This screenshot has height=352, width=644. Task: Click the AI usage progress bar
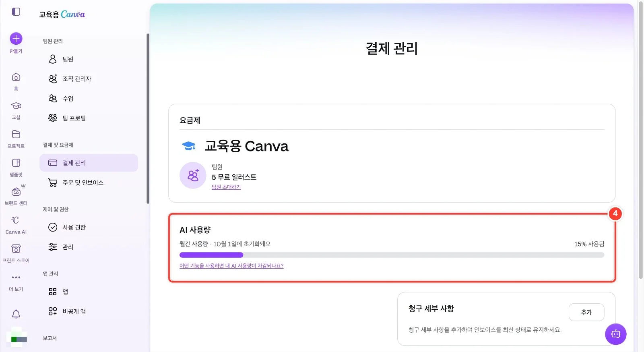(392, 255)
